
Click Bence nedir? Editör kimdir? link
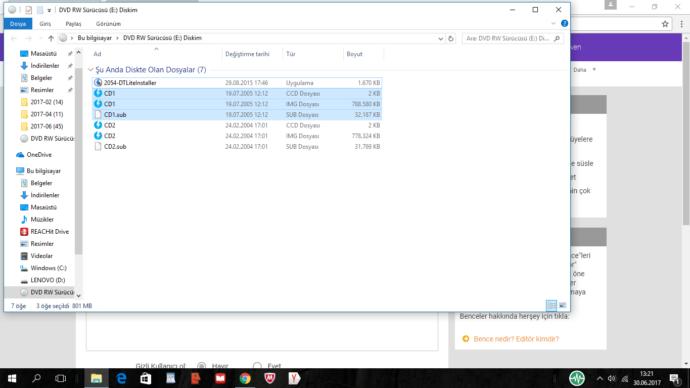coord(516,339)
